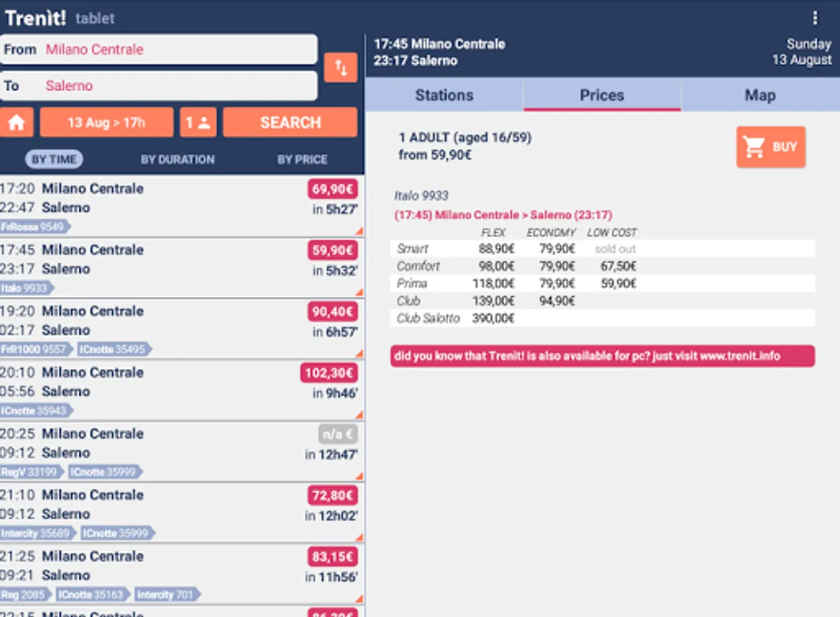840x617 pixels.
Task: Select the Prima Low Cost fare 59,90€
Action: pos(619,283)
